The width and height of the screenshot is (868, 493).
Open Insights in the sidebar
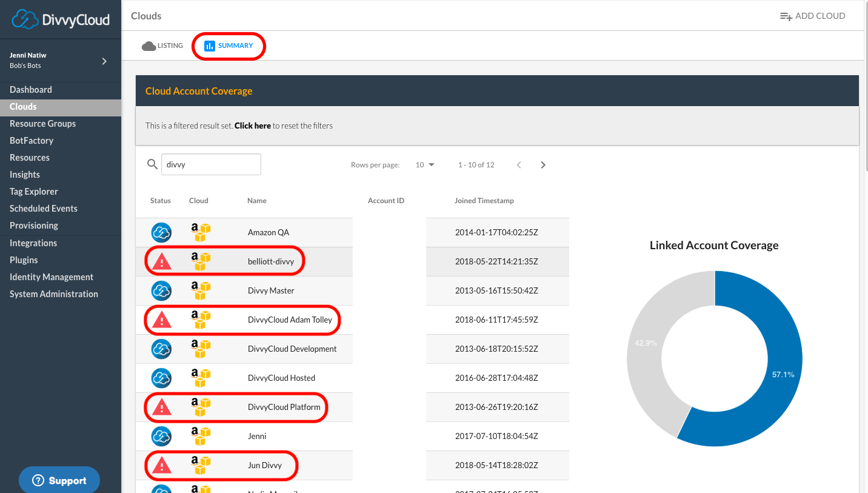(25, 175)
